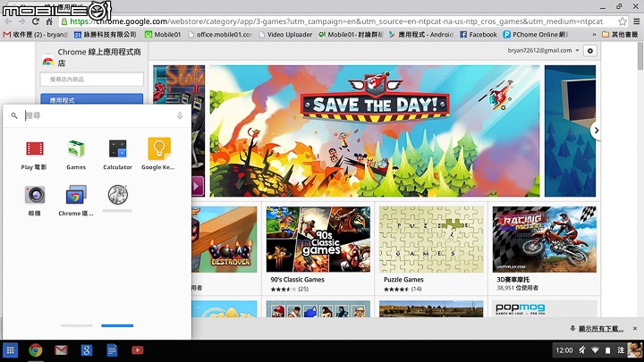
Task: Select the second launcher page indicator
Action: pos(117,325)
